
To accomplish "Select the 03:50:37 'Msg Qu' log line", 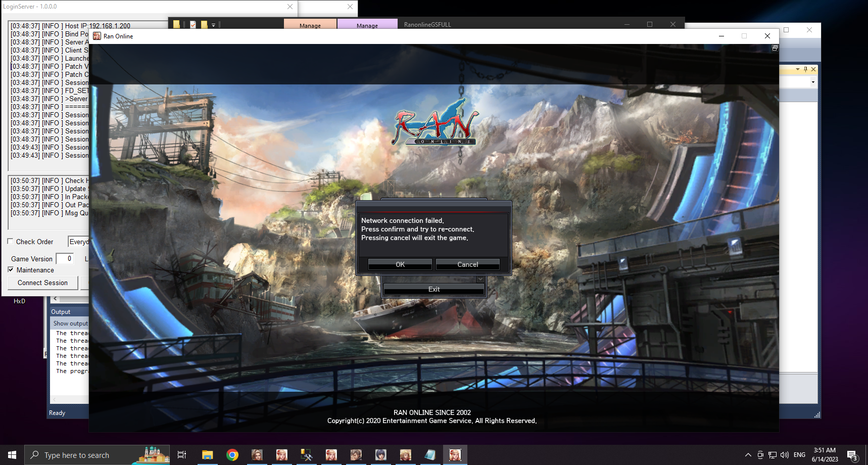I will point(50,213).
